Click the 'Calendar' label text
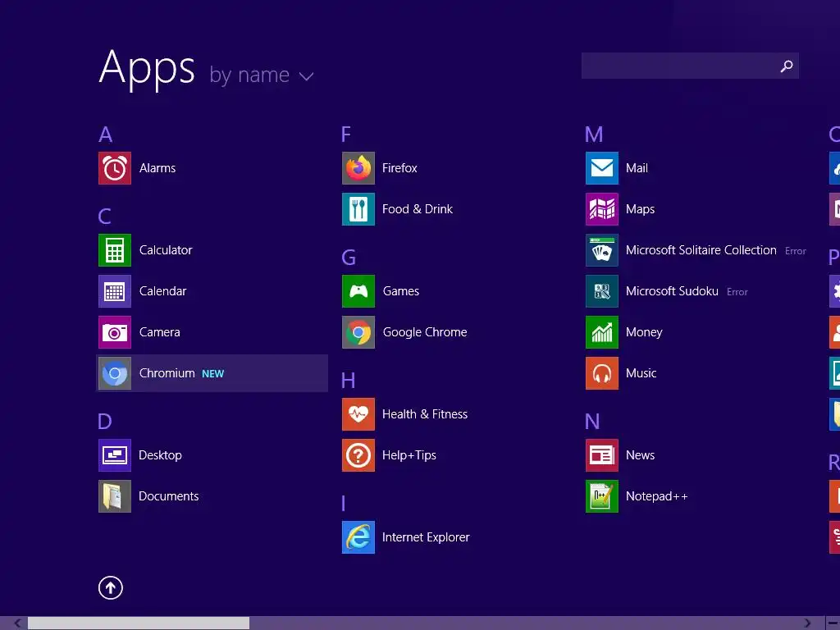 click(x=163, y=291)
